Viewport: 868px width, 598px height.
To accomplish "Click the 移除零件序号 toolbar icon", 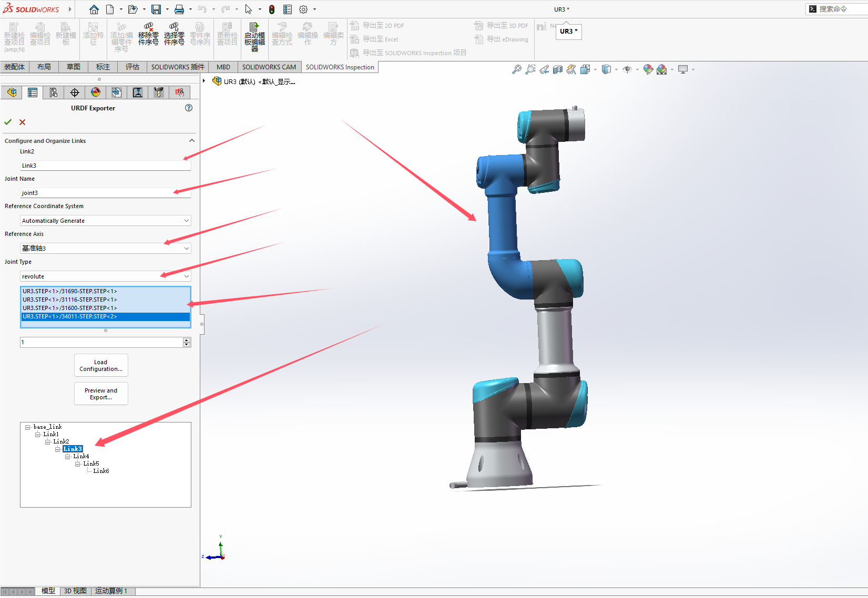I will [x=148, y=33].
